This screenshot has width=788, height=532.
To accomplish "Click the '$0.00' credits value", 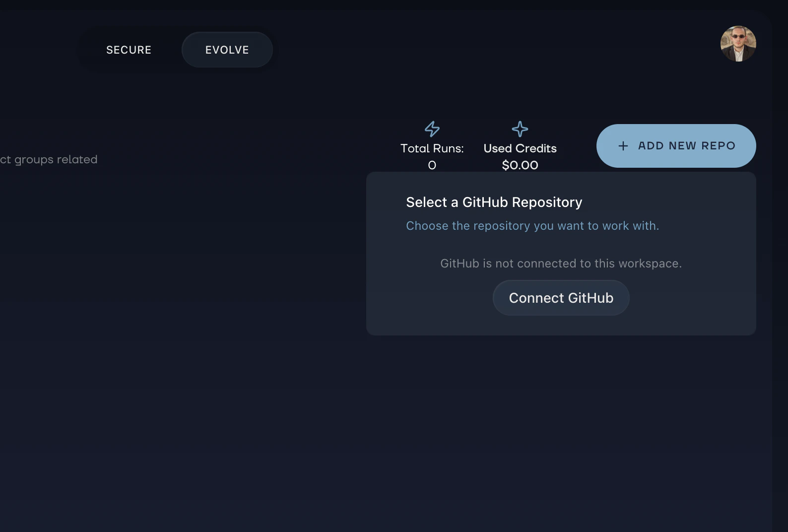I will [x=520, y=165].
